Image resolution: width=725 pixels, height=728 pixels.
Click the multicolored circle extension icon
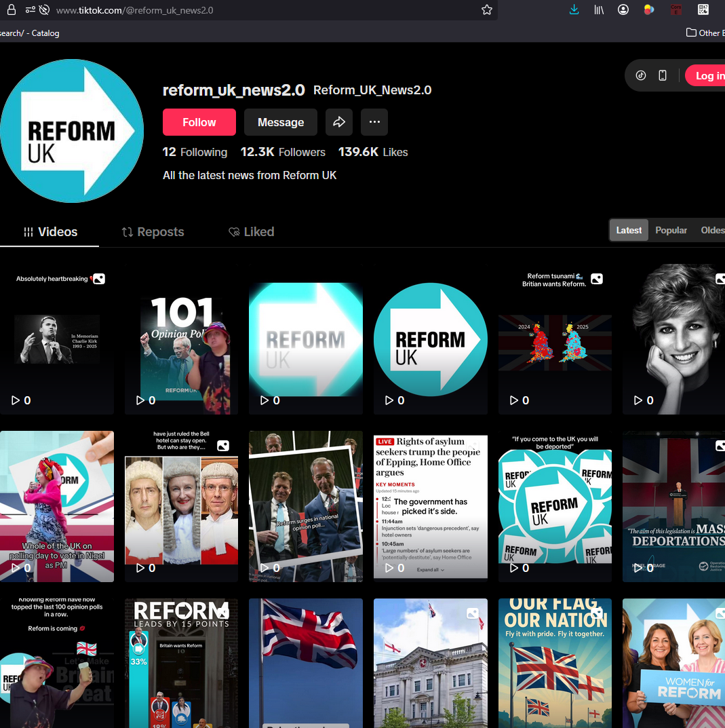(648, 9)
